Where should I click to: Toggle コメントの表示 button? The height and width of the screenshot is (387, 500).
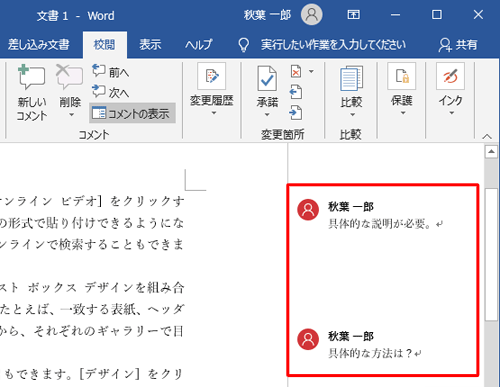pos(132,113)
